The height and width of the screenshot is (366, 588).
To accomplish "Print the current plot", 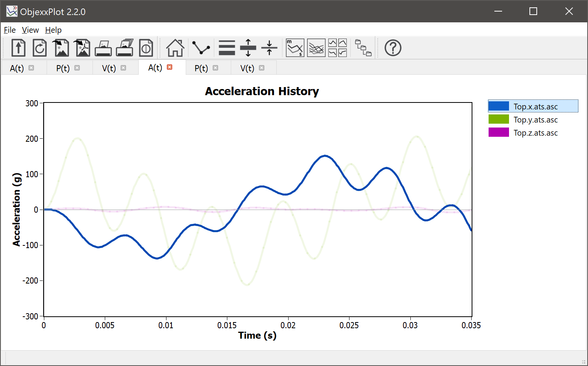I will click(x=103, y=47).
